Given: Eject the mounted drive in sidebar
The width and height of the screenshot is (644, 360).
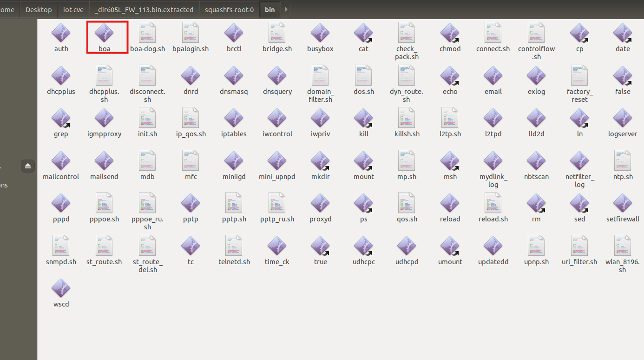Looking at the screenshot, I should (x=28, y=166).
